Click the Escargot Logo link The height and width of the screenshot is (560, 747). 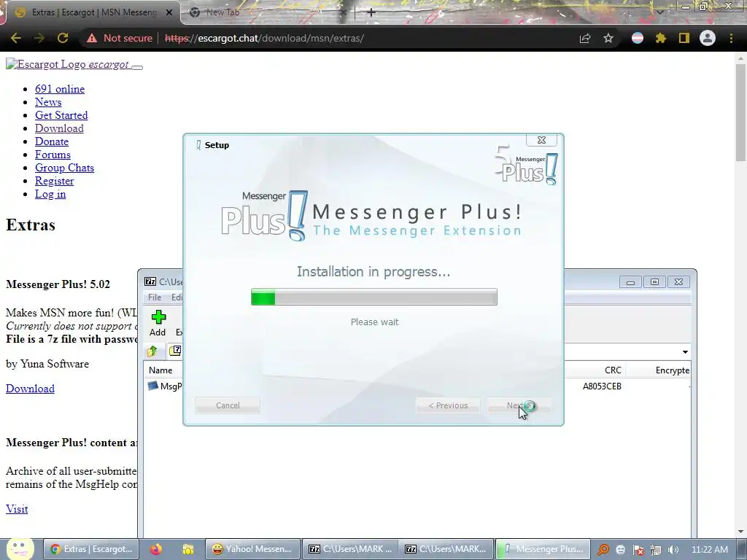point(67,64)
